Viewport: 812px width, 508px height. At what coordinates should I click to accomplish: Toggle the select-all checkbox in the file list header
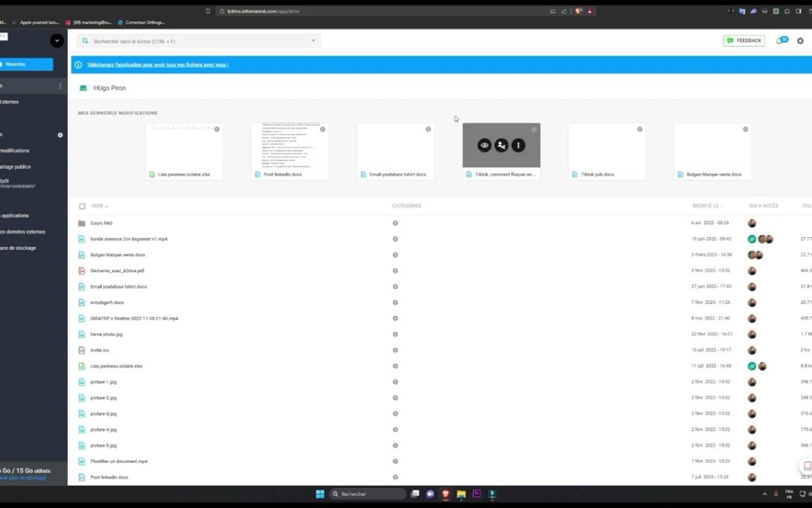82,206
